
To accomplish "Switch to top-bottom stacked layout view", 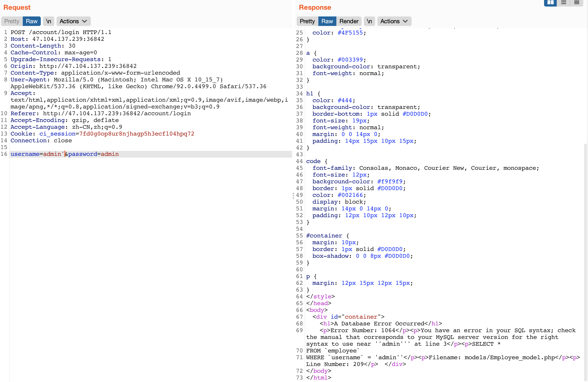I will [563, 2].
